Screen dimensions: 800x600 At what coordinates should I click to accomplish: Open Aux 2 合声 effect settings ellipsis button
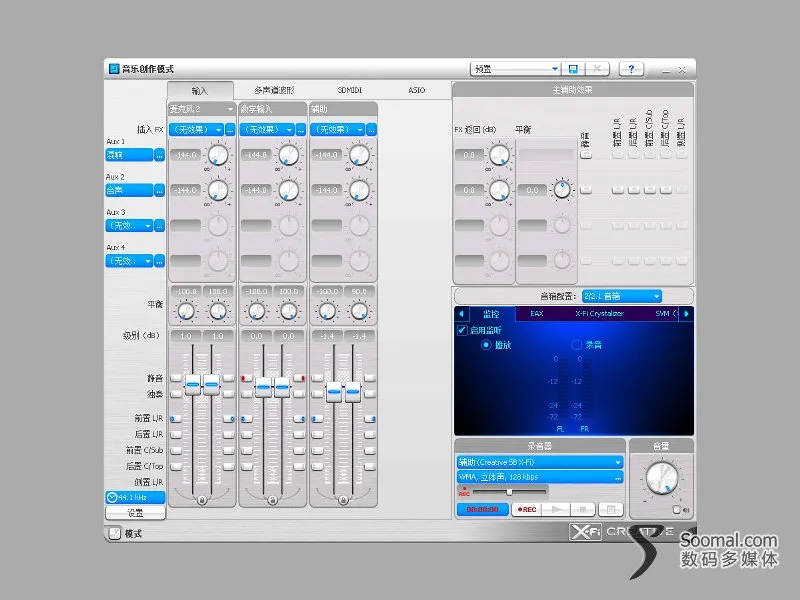point(159,190)
